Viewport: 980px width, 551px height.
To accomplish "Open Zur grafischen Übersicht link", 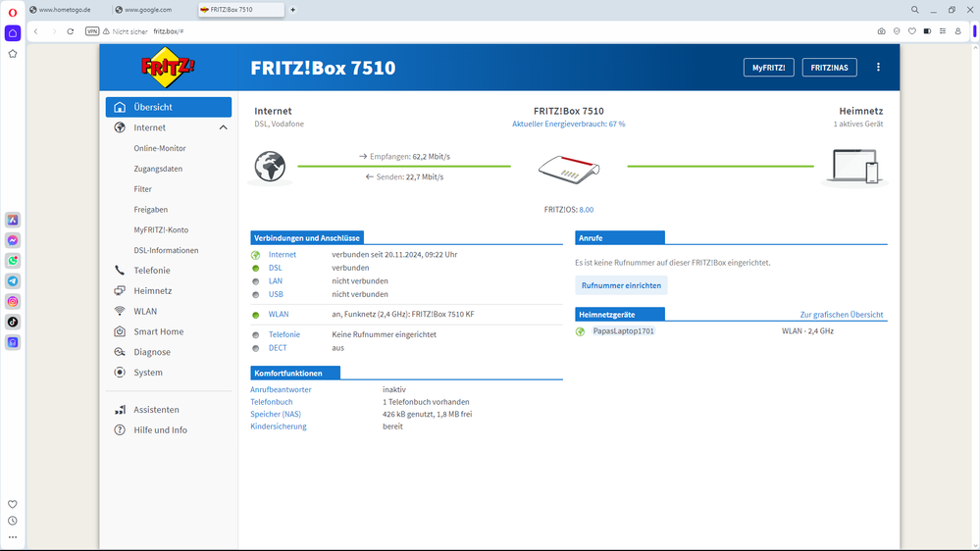I will pos(842,315).
